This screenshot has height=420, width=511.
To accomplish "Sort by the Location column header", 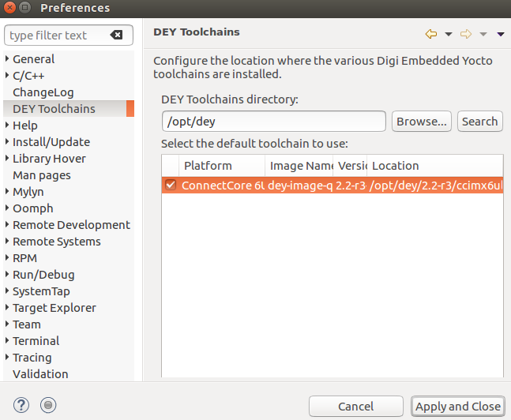I will [435, 166].
